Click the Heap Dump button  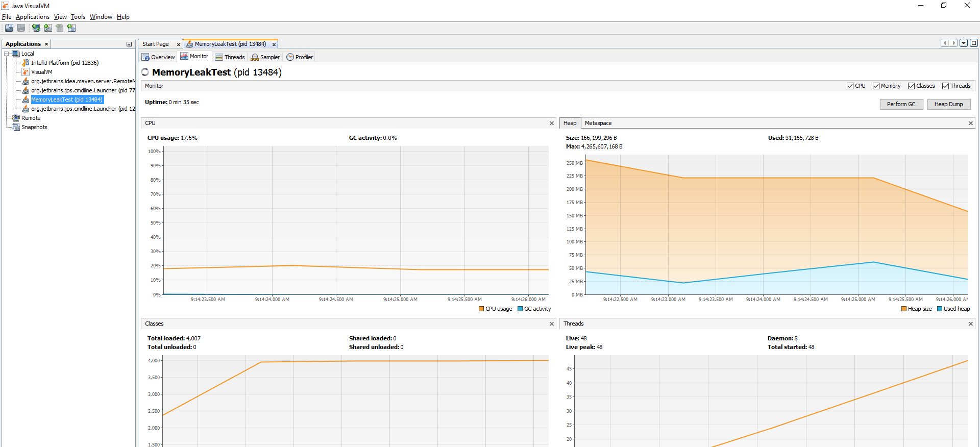[949, 104]
